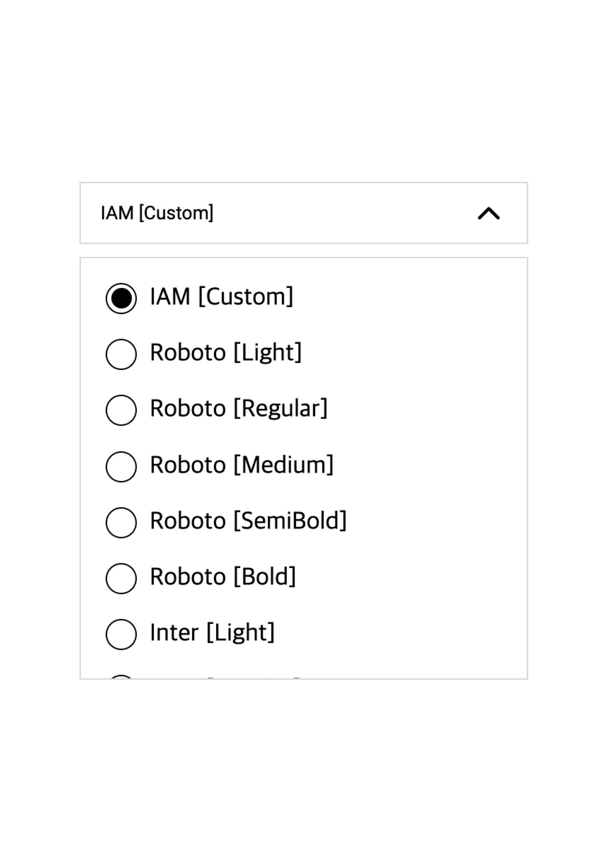Image resolution: width=607 pixels, height=868 pixels.
Task: Click the IAM [Custom] option label in the list
Action: [x=221, y=297]
